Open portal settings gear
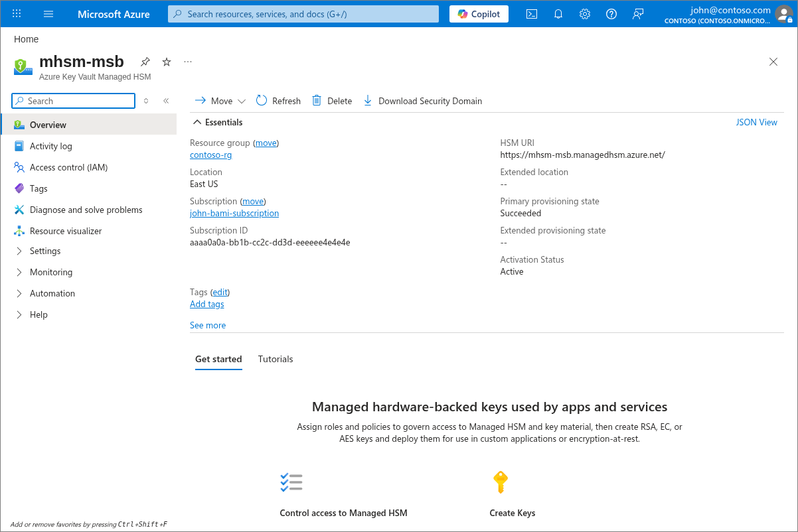 585,14
